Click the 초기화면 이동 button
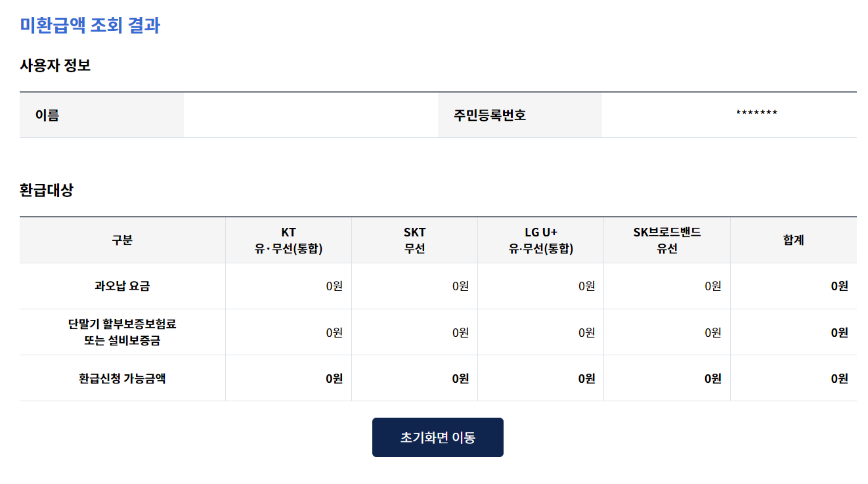This screenshot has height=484, width=868. [x=437, y=437]
